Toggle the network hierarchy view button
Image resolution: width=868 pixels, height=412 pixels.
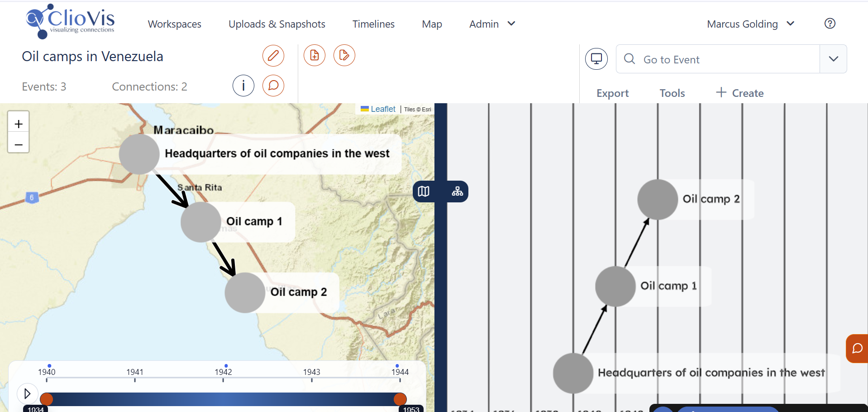[x=458, y=192]
